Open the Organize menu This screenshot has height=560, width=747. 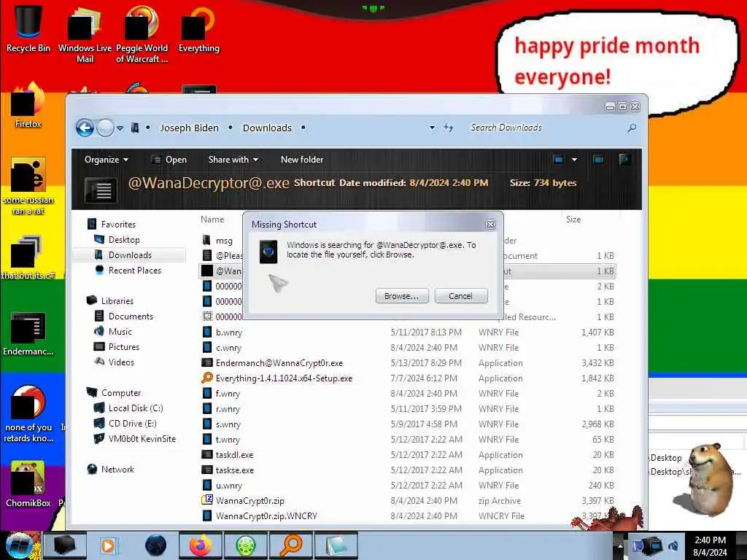[107, 160]
